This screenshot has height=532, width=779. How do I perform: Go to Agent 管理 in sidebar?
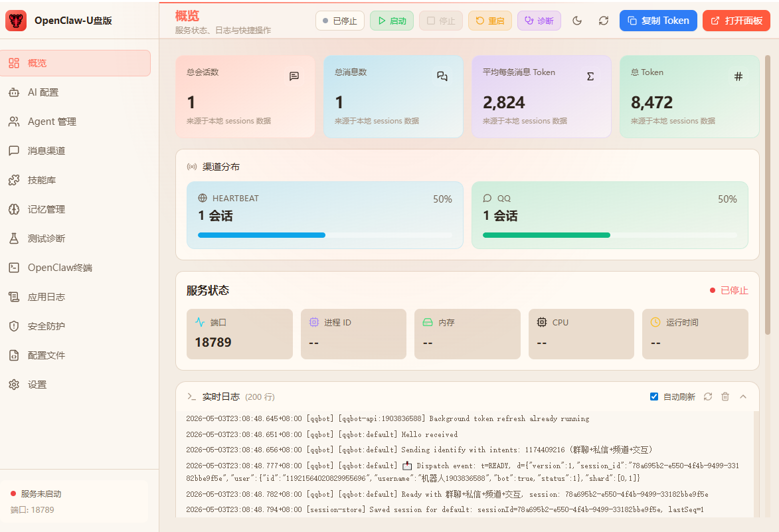tap(76, 122)
